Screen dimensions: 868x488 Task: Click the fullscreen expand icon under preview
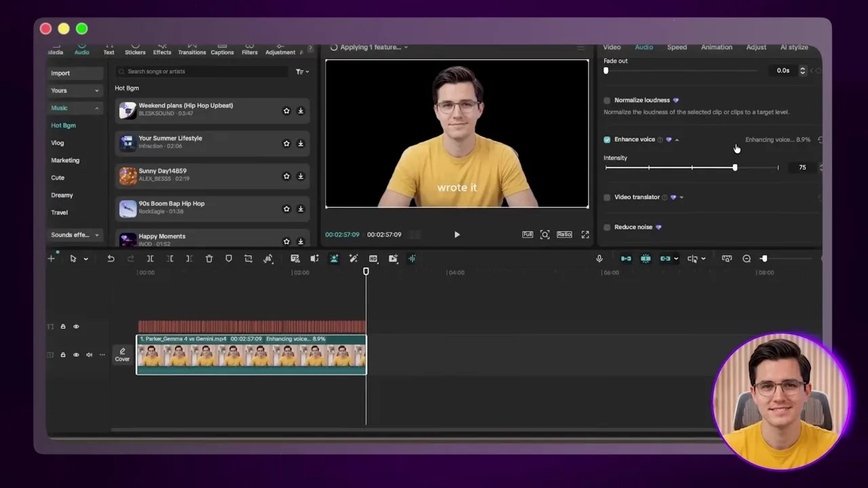pos(585,235)
